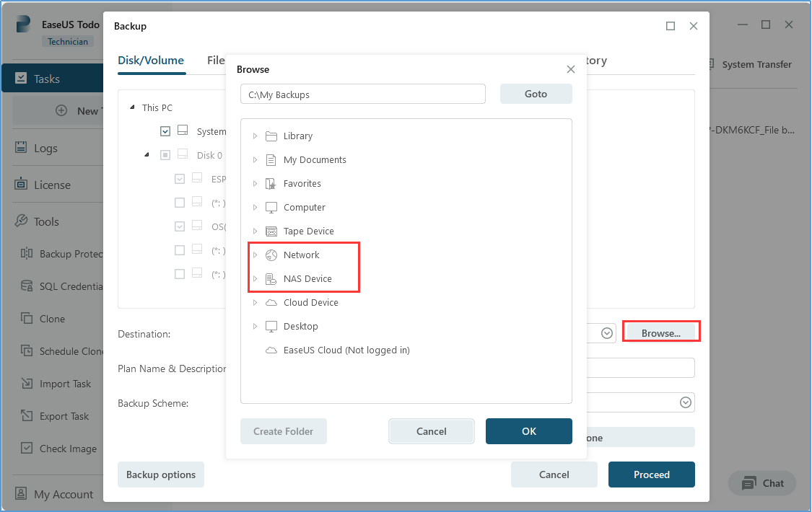
Task: Click the Favorites star folder icon
Action: pyautogui.click(x=271, y=184)
